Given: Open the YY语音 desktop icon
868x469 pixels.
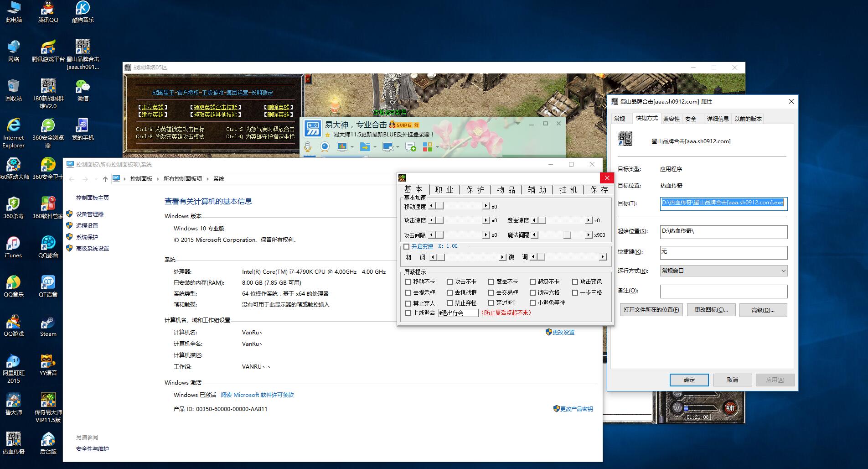Looking at the screenshot, I should click(x=48, y=365).
